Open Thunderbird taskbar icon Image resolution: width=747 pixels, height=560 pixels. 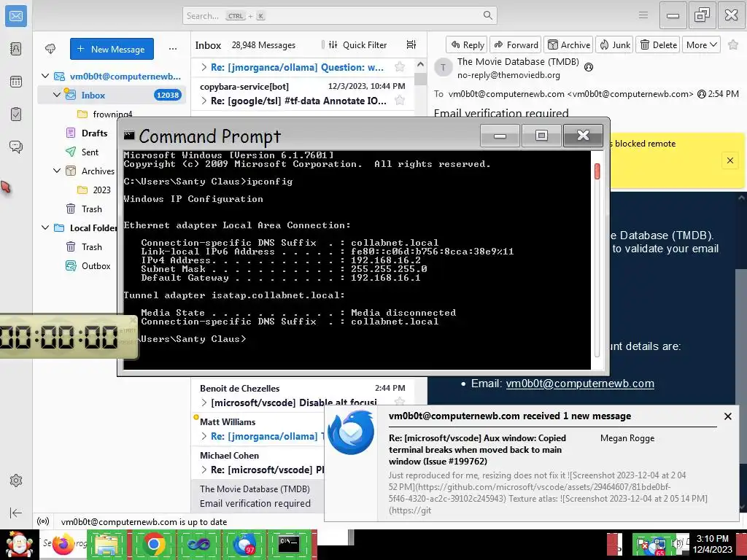[x=244, y=544]
